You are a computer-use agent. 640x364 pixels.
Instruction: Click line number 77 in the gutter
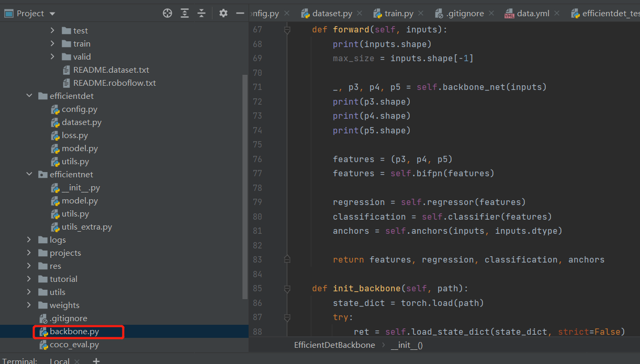coord(257,174)
